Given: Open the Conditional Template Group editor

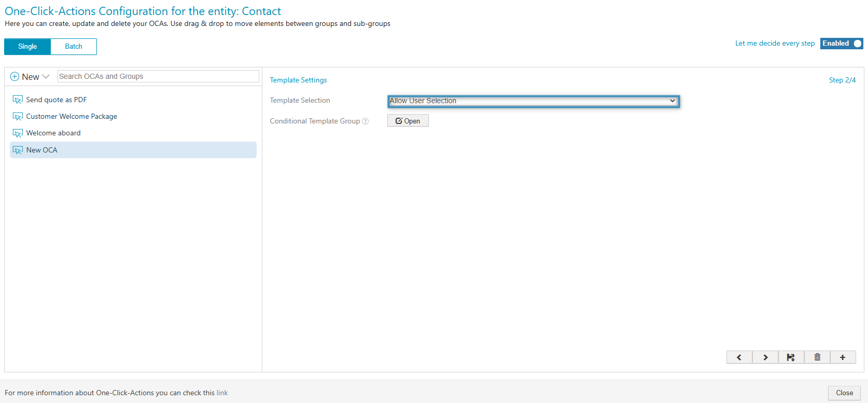Looking at the screenshot, I should pyautogui.click(x=408, y=121).
